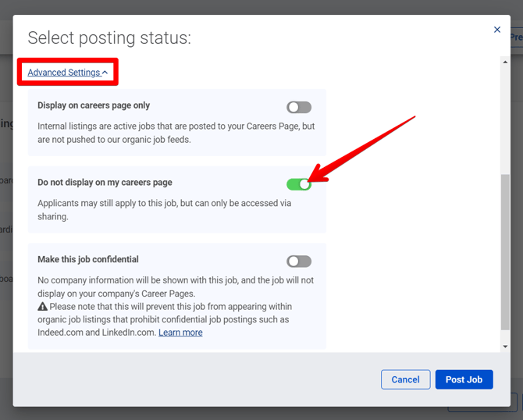The image size is (523, 420).
Task: Click the warning triangle icon
Action: 43,307
